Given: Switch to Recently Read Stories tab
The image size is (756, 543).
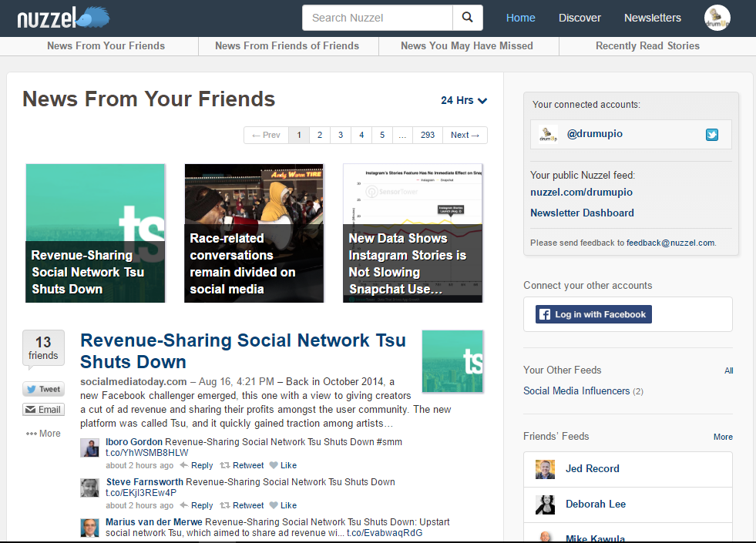Looking at the screenshot, I should tap(647, 45).
